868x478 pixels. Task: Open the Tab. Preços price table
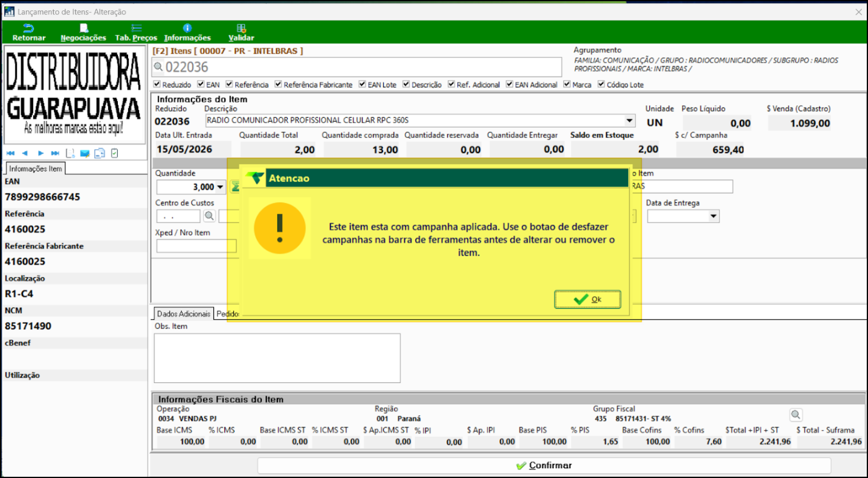[136, 33]
